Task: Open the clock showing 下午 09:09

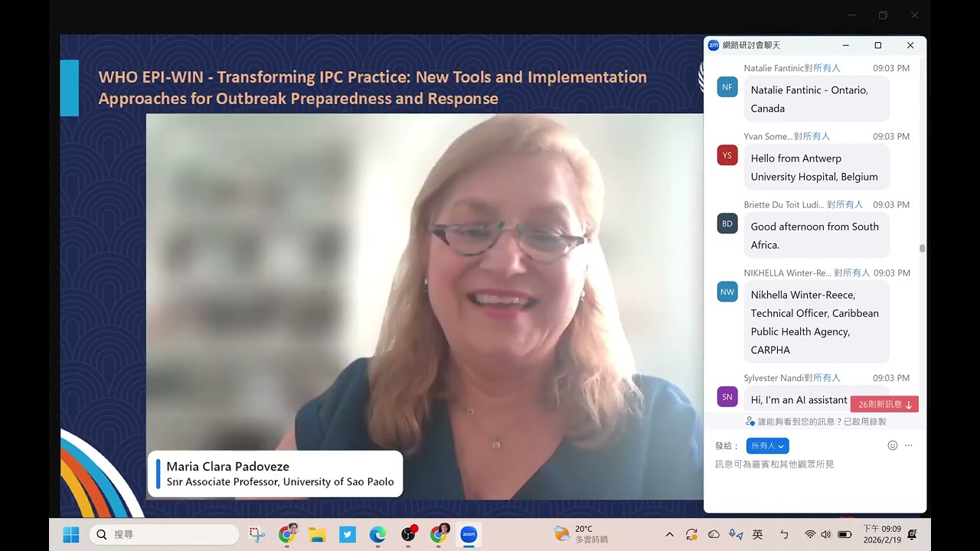Action: [882, 534]
